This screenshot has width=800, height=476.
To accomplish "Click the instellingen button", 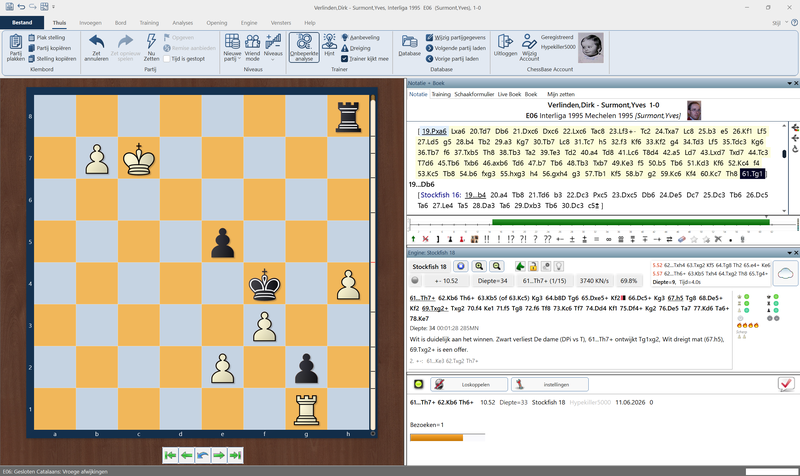I will 550,385.
